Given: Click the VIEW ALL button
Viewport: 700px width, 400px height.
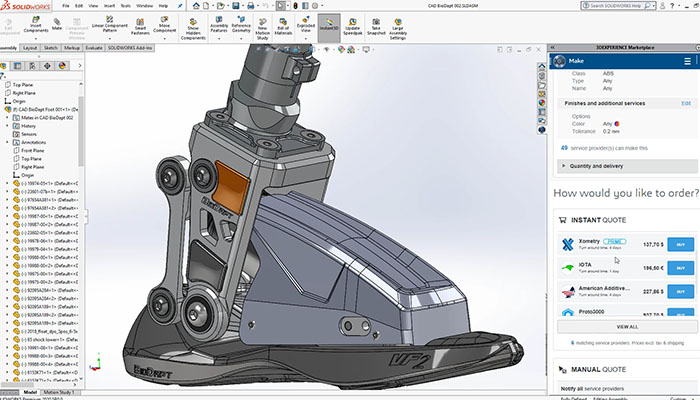Looking at the screenshot, I should coord(626,326).
